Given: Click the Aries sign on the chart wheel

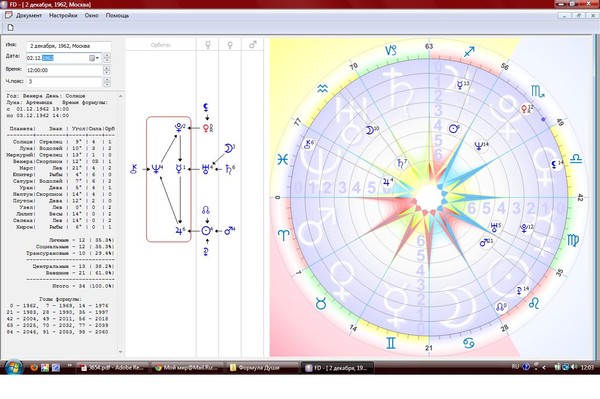Looking at the screenshot, I should point(284,235).
